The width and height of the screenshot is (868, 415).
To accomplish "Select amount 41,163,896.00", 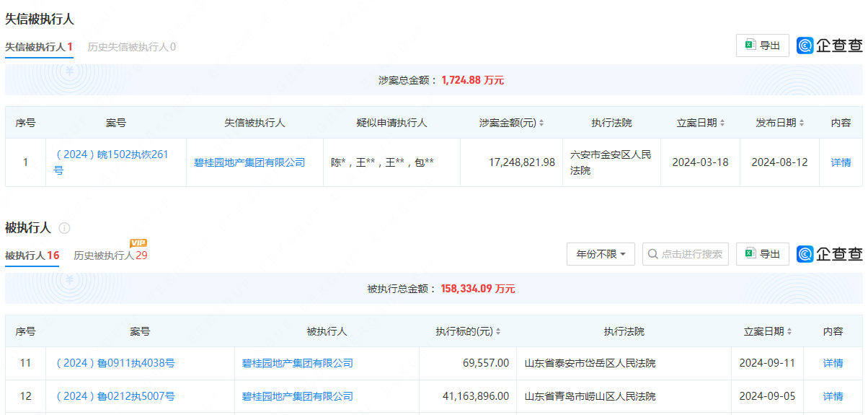I will point(475,396).
